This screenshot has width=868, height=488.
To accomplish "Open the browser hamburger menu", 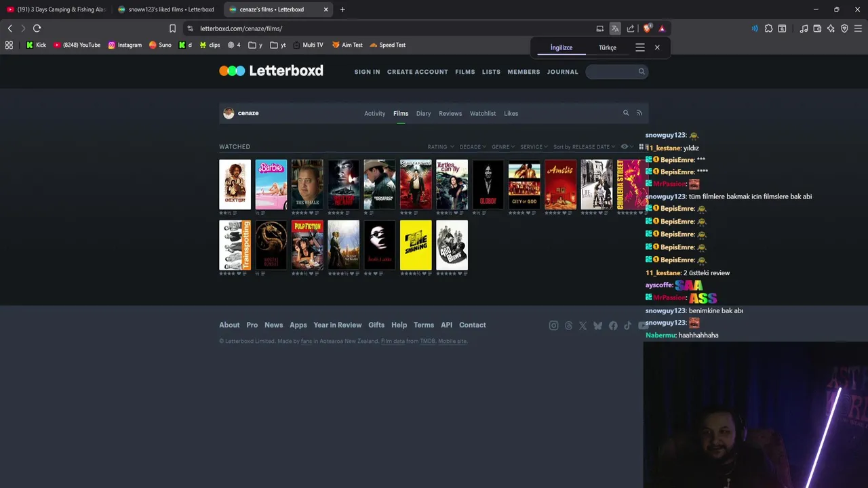I will (859, 28).
